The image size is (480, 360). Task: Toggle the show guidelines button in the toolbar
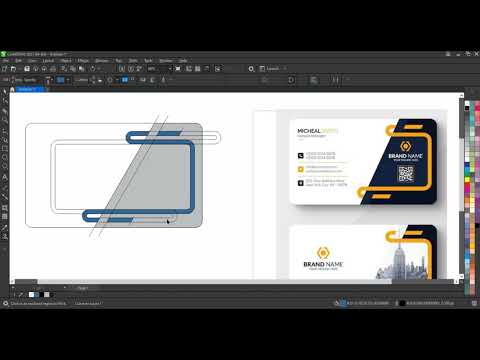(207, 69)
